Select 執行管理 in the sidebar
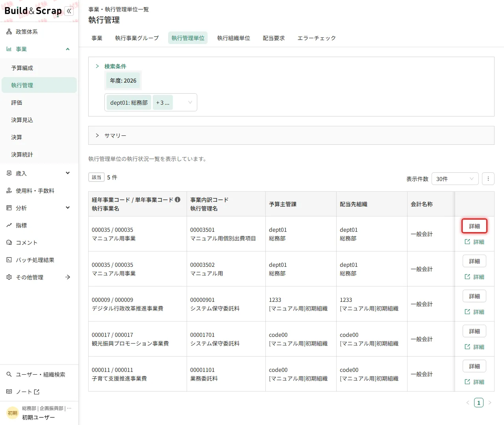 click(39, 85)
